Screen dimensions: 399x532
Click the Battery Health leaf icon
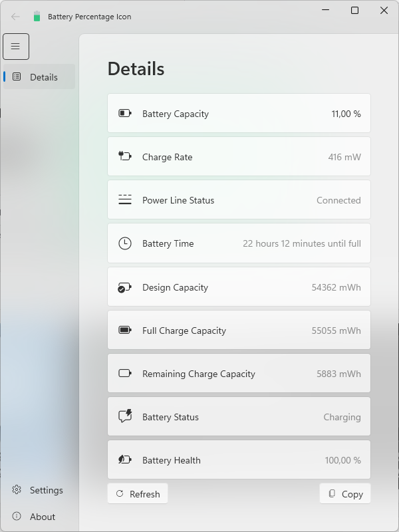(x=125, y=460)
